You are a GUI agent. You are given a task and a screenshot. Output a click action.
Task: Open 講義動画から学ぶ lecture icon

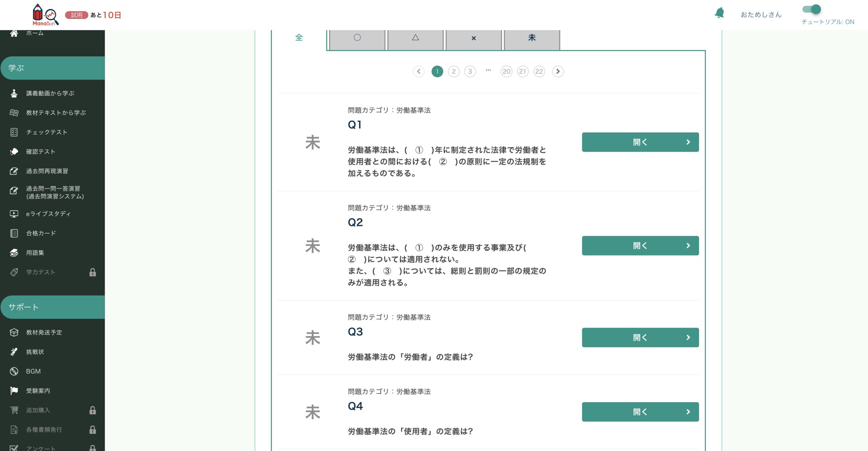tap(14, 93)
